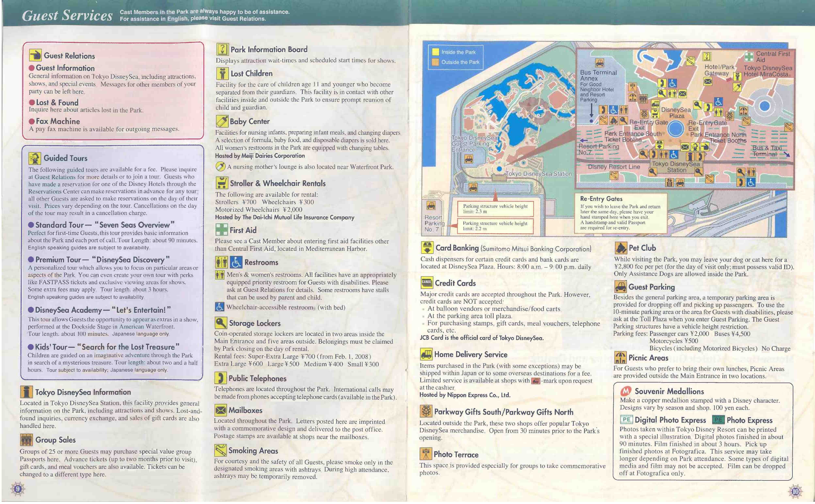Click the Lost Children icon

[222, 73]
